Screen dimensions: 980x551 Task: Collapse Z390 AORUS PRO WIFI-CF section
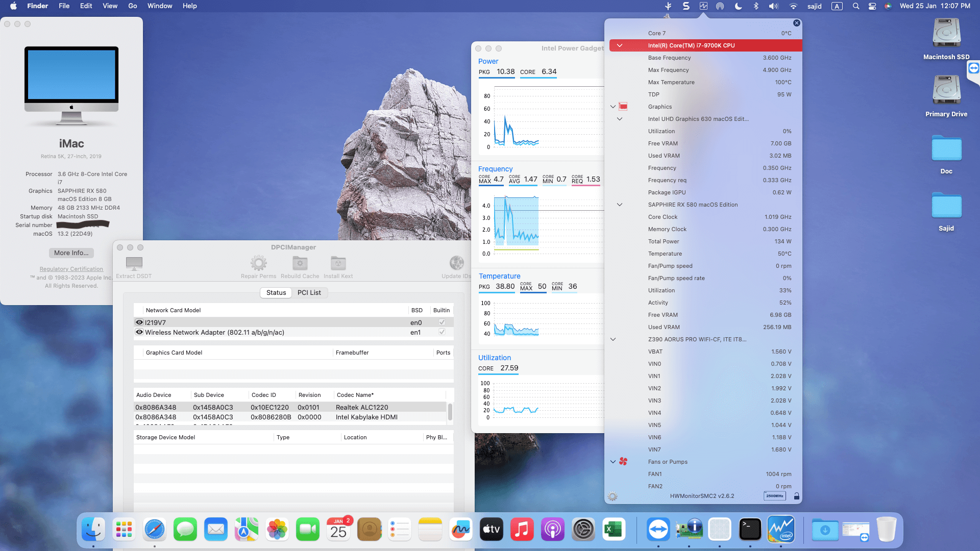click(613, 339)
